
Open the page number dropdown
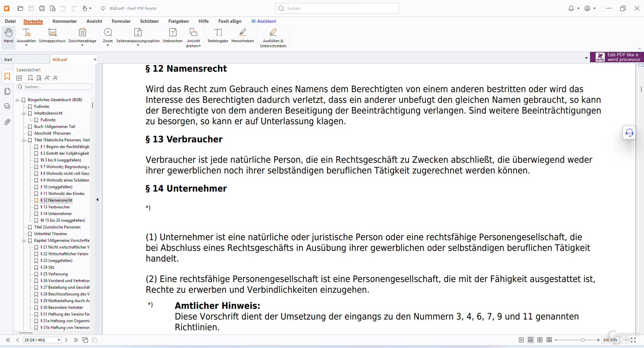click(59, 340)
